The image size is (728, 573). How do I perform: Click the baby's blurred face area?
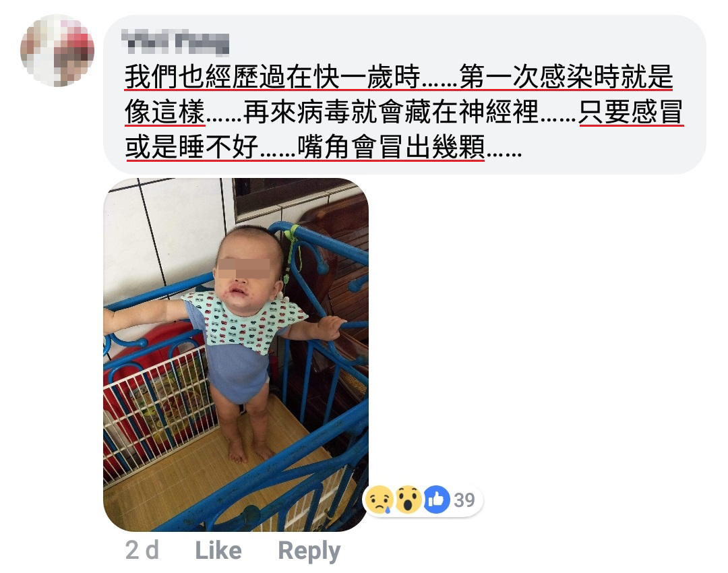(x=244, y=268)
